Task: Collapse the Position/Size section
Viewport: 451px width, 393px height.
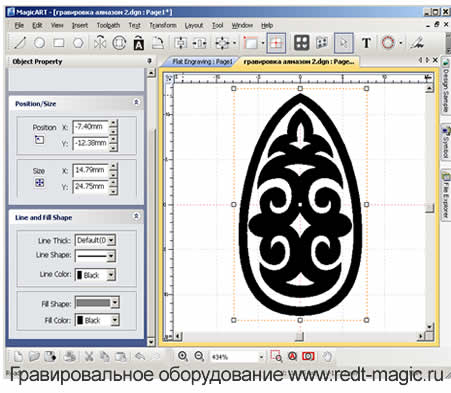Action: pos(136,102)
